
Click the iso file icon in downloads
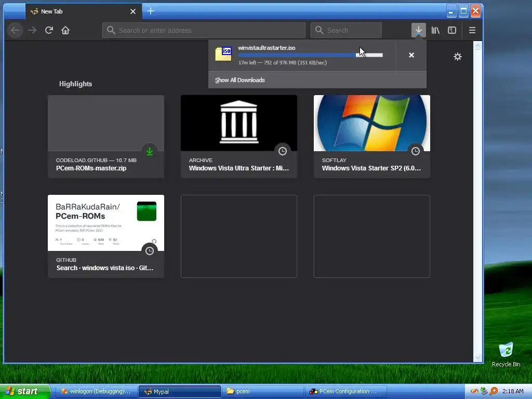(x=223, y=54)
